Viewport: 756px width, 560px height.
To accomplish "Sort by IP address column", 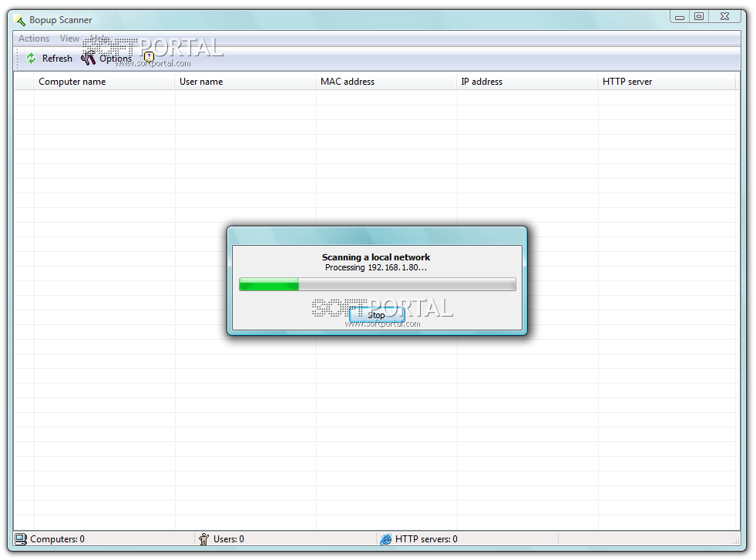I will (x=526, y=82).
